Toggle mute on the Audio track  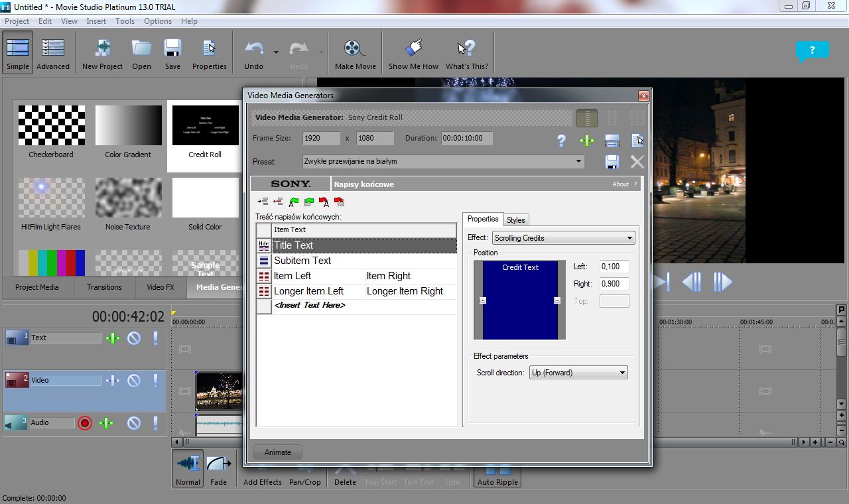[x=134, y=423]
